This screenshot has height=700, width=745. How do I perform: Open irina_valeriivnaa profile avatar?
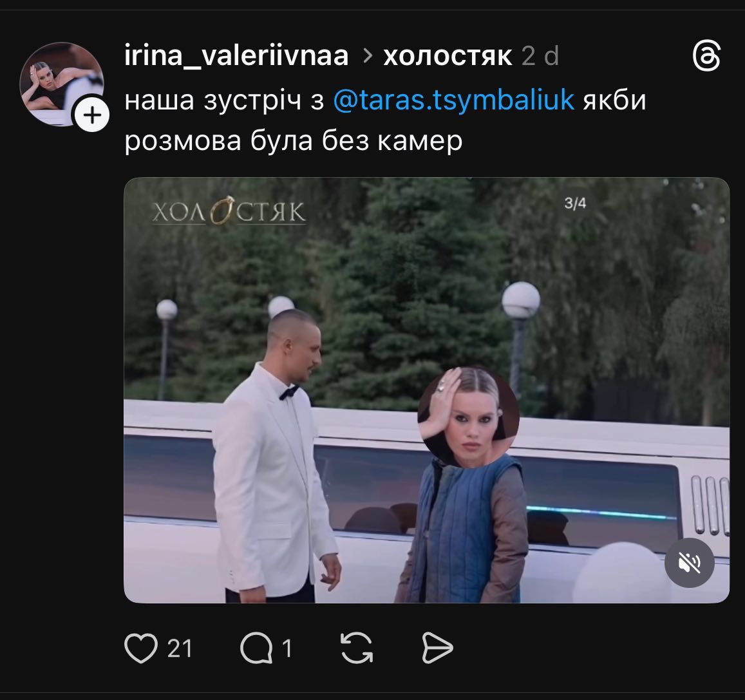(x=62, y=84)
